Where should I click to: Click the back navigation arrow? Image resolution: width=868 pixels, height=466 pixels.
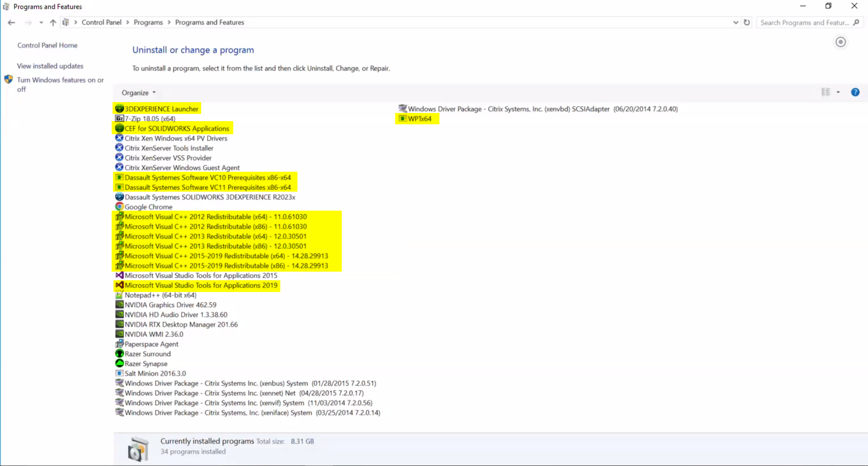pyautogui.click(x=12, y=23)
